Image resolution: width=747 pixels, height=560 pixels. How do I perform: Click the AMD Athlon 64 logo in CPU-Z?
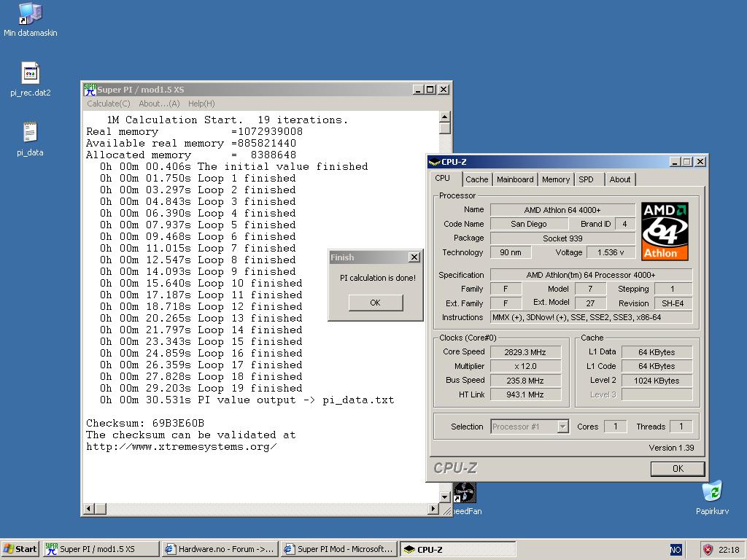(x=665, y=231)
